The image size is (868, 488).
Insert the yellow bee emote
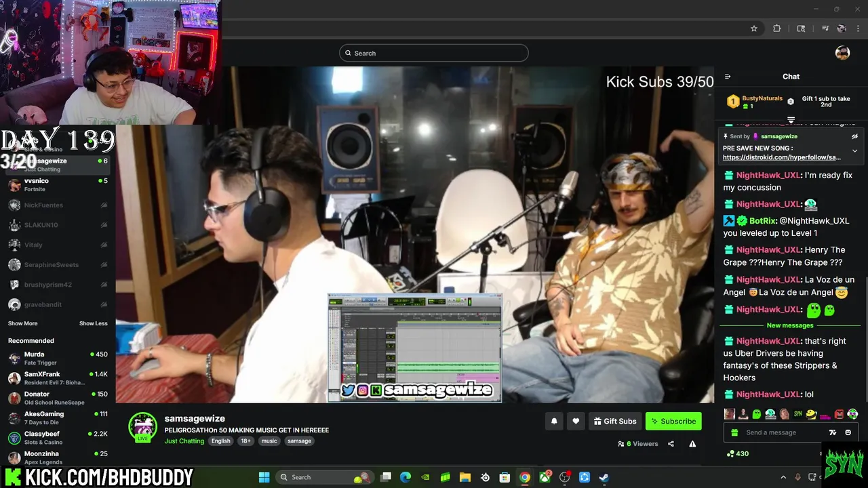(x=811, y=414)
